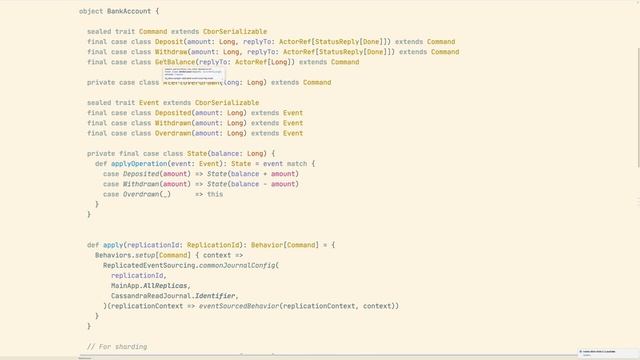Click the CassandraReadJournal identifier
The width and height of the screenshot is (640, 360).
[x=151, y=296]
